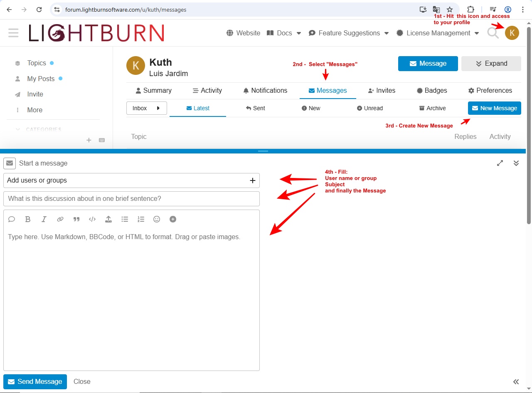The width and height of the screenshot is (532, 393).
Task: Insert a numbered list
Action: 141,219
